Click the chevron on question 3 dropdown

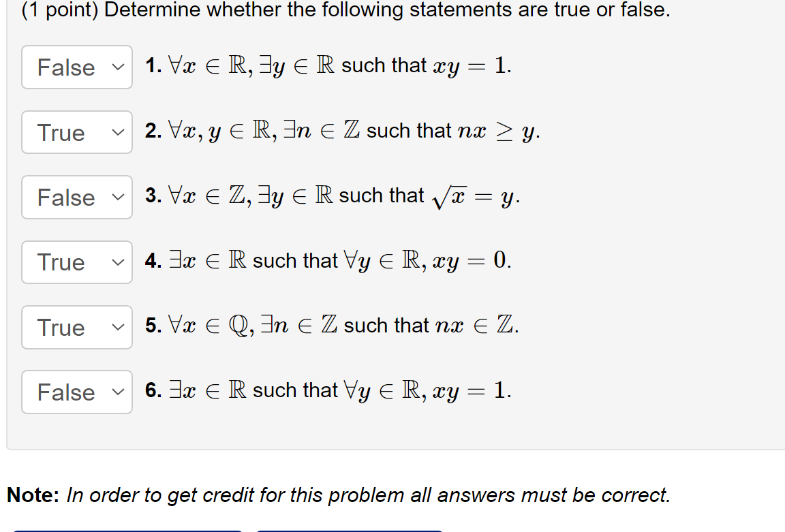(117, 197)
